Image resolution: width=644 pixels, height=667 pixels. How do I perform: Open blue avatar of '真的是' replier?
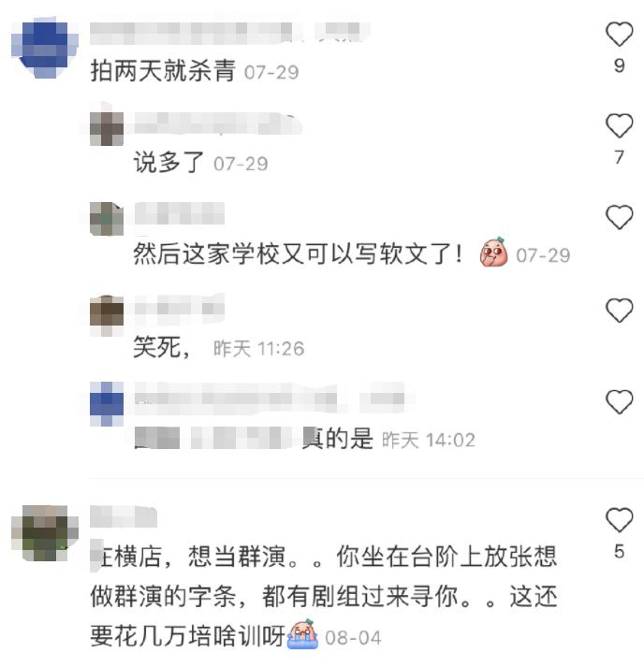107,404
